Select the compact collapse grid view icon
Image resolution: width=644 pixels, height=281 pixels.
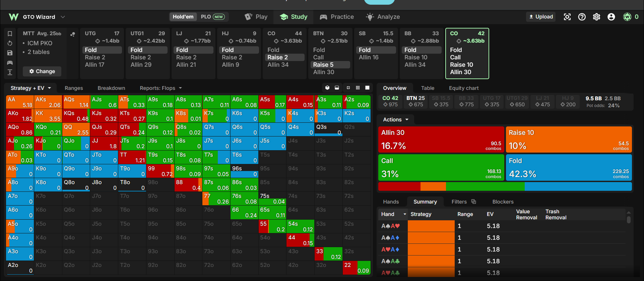point(348,88)
